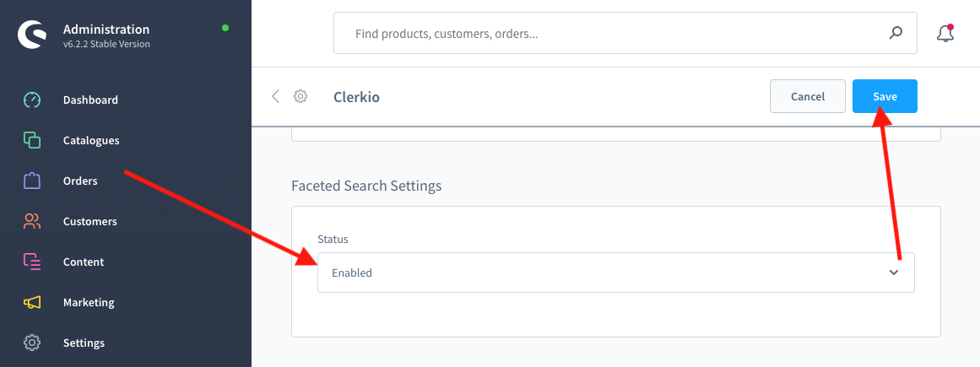Focus the Find products search field

[608, 34]
